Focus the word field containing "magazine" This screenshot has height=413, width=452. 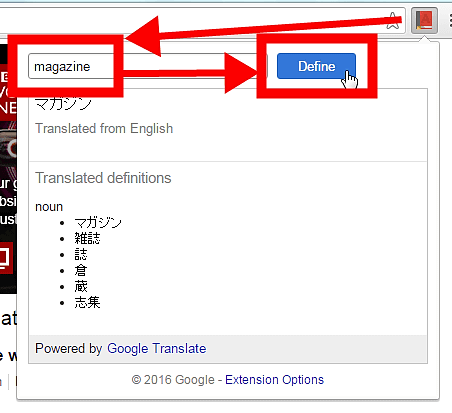[148, 66]
